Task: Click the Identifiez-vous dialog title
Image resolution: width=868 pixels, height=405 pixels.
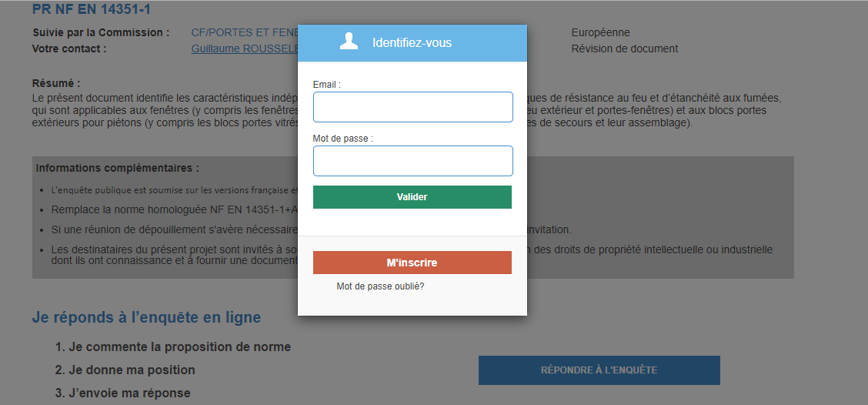Action: point(412,42)
